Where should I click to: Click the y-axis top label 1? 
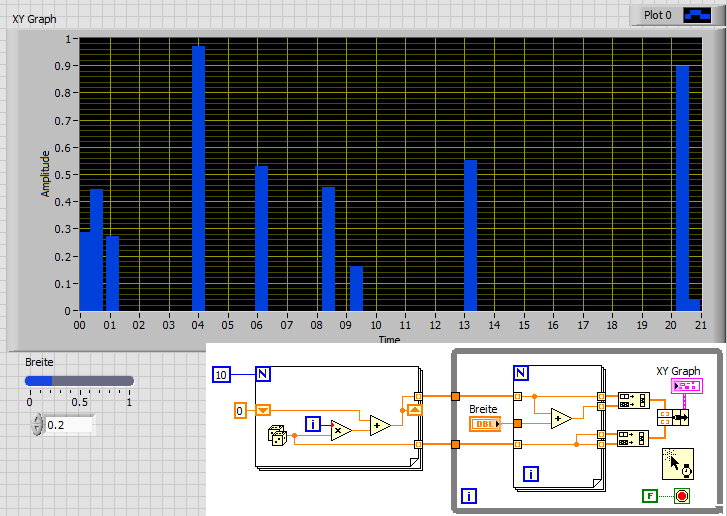coord(68,39)
